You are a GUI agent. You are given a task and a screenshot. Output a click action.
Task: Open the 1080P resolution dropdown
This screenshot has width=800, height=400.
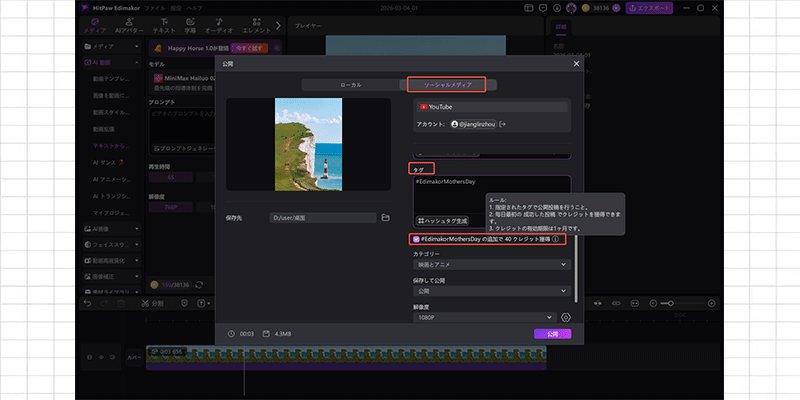(484, 317)
